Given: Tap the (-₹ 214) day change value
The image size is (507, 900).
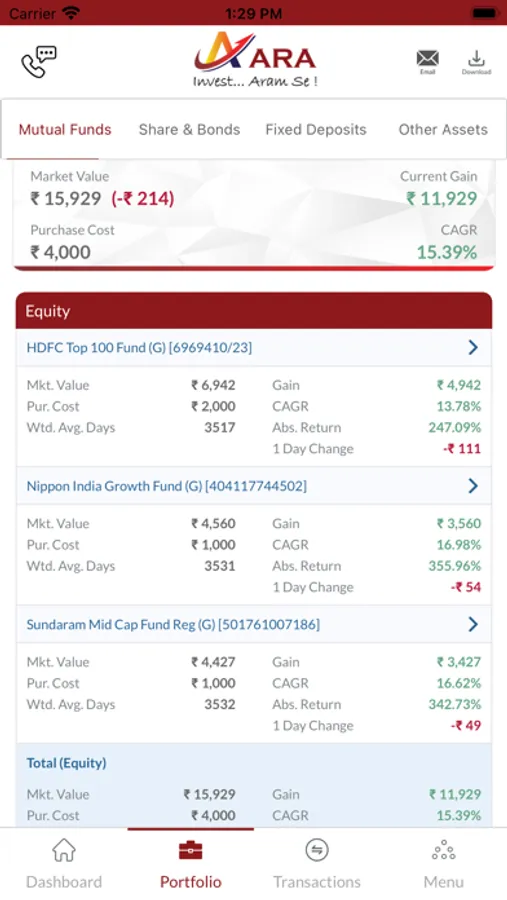Looking at the screenshot, I should tap(142, 199).
